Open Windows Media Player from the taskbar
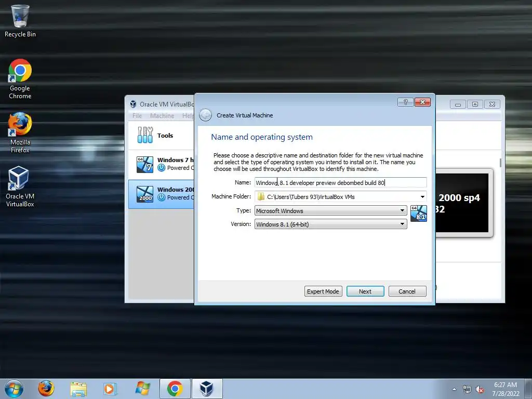Image resolution: width=532 pixels, height=399 pixels. [x=110, y=389]
